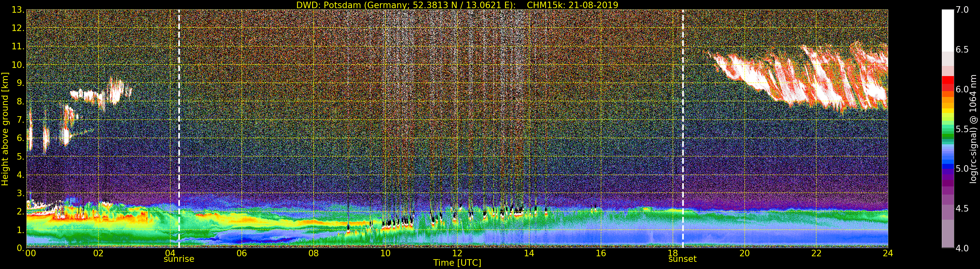Viewport: 980px width, 269px height.
Task: Click the "Height above ground [km]" axis label
Action: click(x=5, y=129)
